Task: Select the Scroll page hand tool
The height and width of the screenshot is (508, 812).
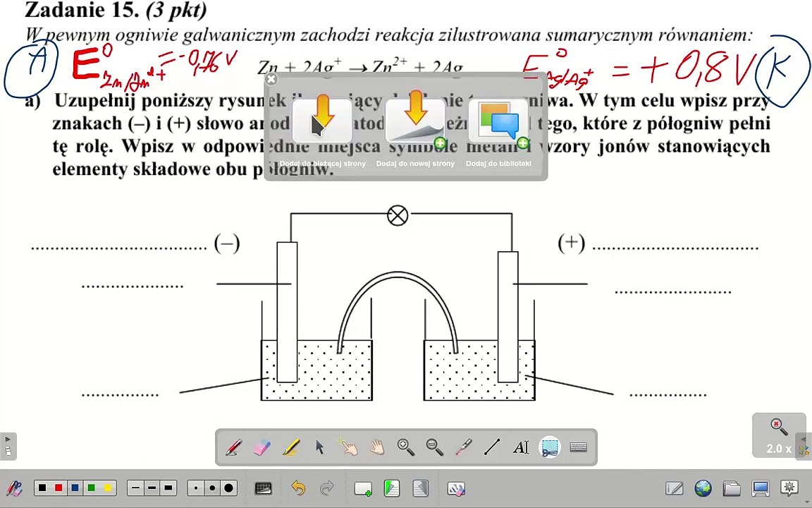Action: coord(377,447)
